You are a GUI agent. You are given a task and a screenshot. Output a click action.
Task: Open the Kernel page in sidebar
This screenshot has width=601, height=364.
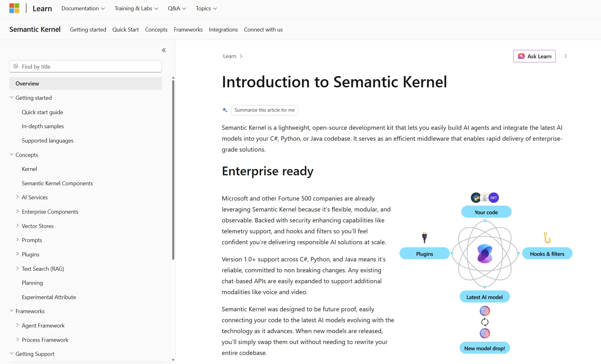[29, 169]
